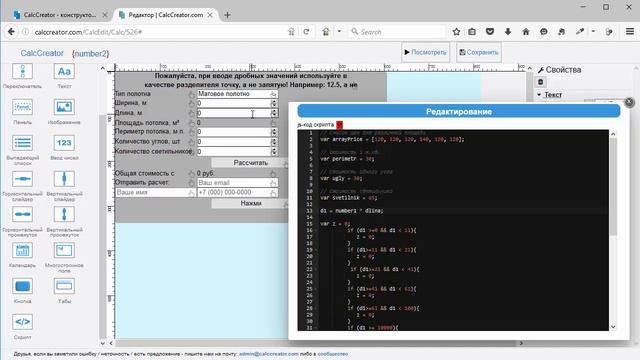Click the {number2} label in header
The width and height of the screenshot is (640, 360).
pos(90,53)
